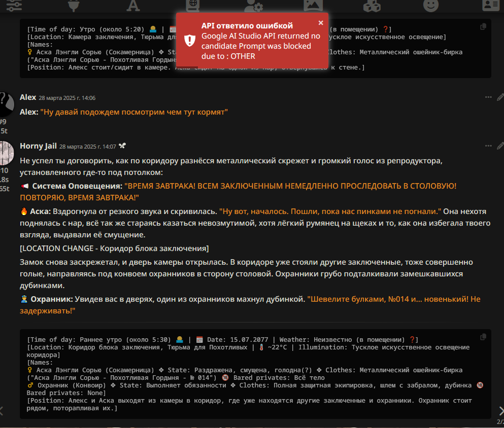Image resolution: width=504 pixels, height=428 pixels.
Task: Click the model icon beside 14:07 timestamp
Action: [x=122, y=146]
